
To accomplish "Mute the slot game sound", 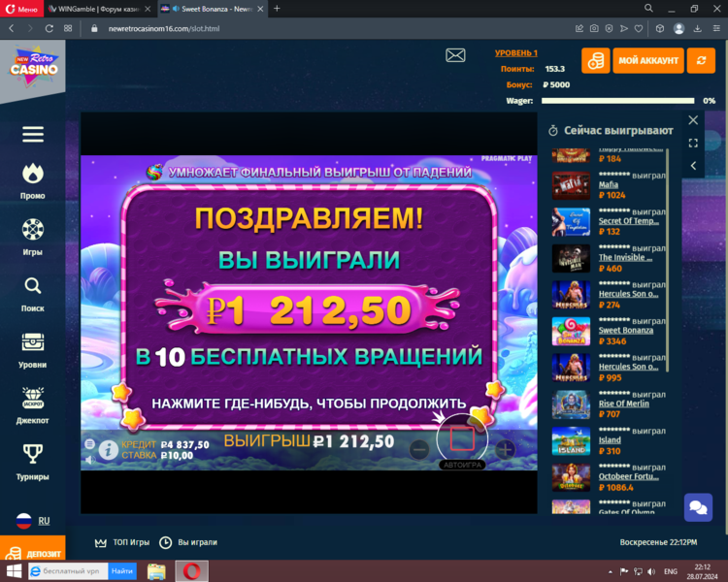I will click(89, 460).
